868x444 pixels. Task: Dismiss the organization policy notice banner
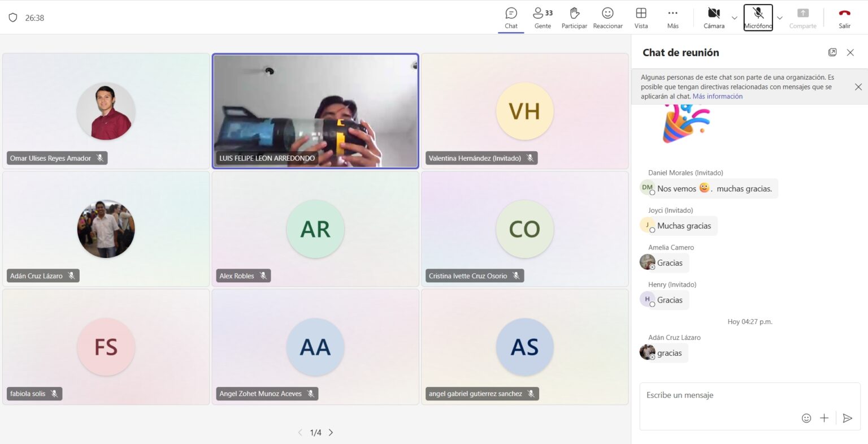858,87
